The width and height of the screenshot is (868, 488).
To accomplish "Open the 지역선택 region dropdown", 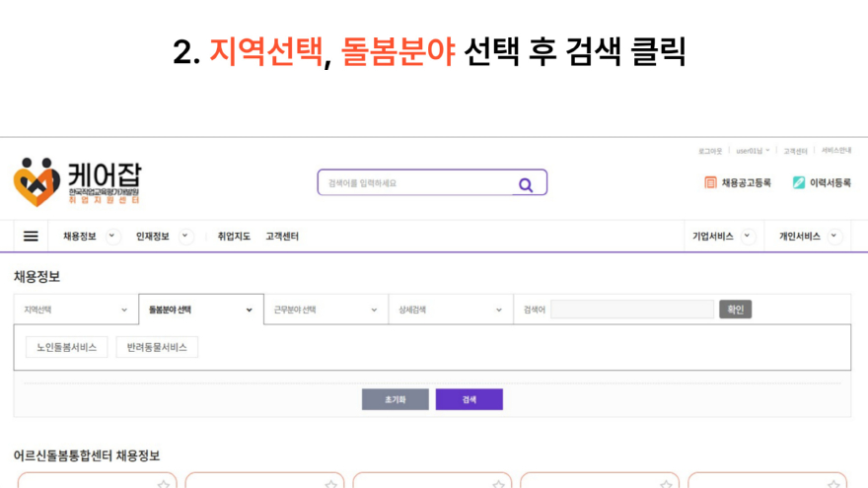I will (76, 310).
